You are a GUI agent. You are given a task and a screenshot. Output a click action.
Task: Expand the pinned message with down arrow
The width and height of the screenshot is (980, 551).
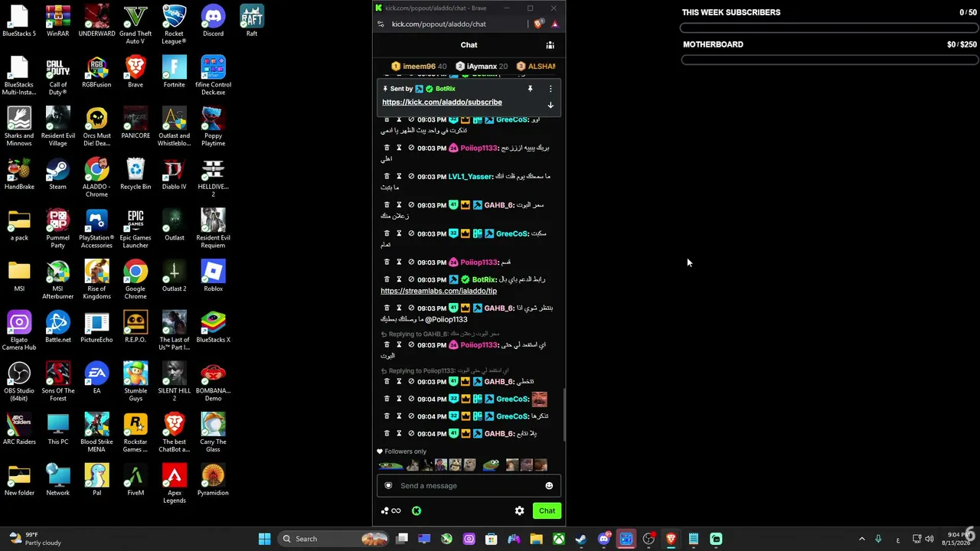[550, 105]
